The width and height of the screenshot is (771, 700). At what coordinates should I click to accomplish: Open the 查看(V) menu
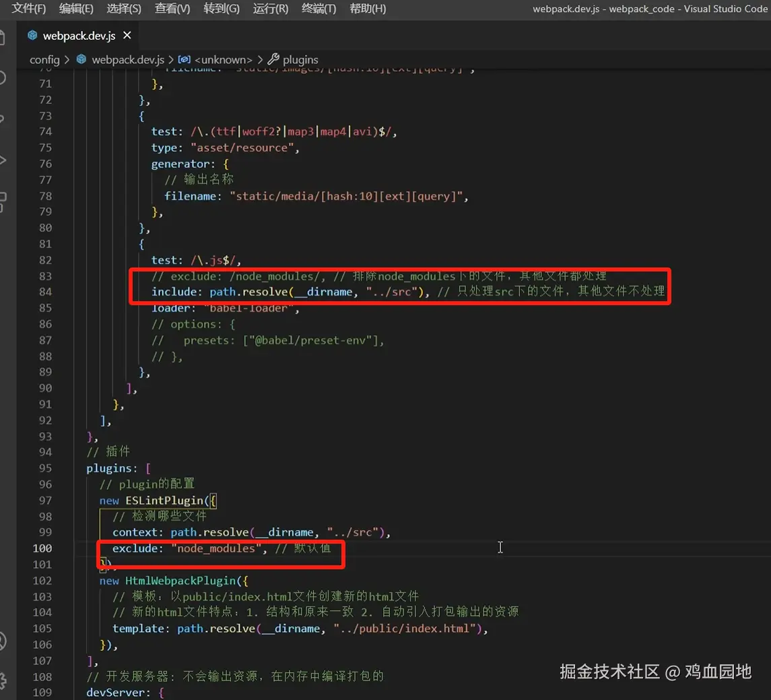point(172,8)
